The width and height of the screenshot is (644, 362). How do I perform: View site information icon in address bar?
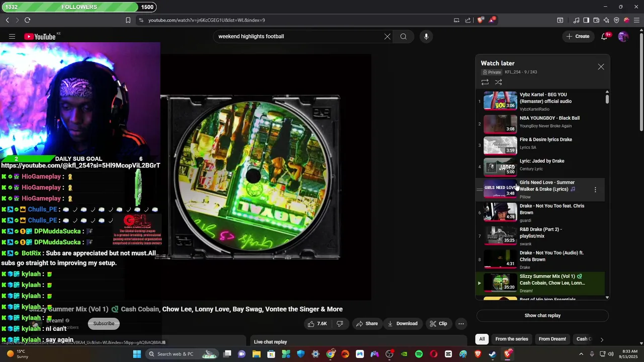(x=141, y=20)
